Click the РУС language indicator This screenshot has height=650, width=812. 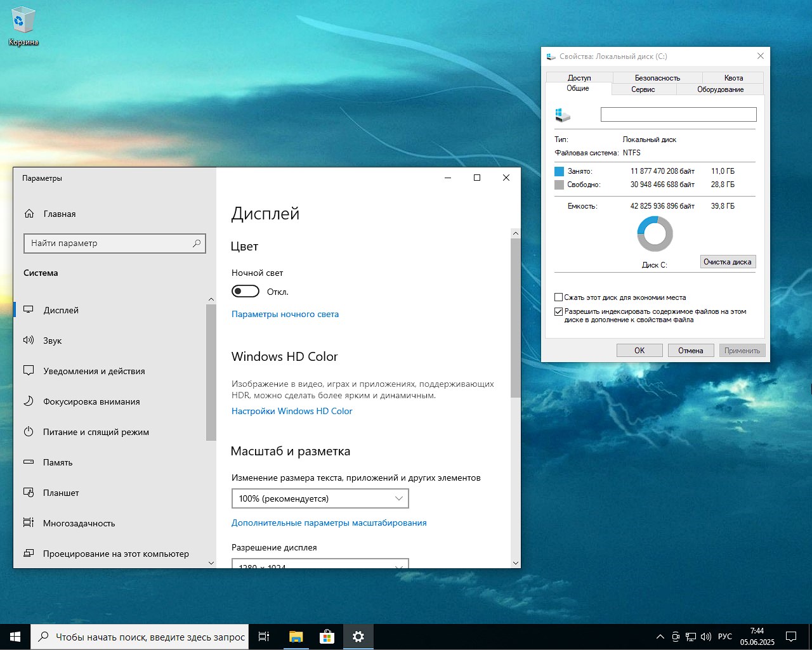point(725,637)
